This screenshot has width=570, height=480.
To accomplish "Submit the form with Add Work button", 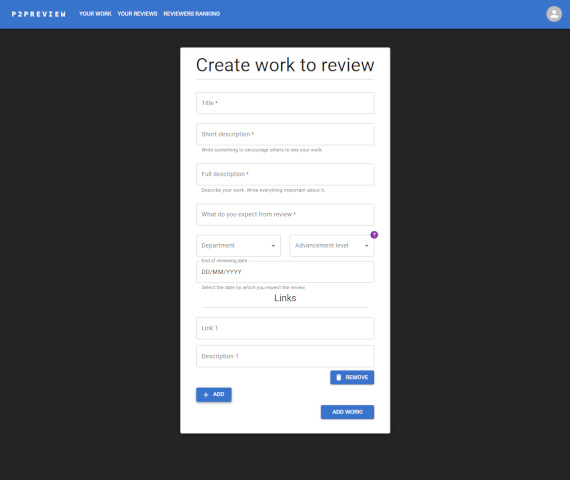I will point(347,412).
